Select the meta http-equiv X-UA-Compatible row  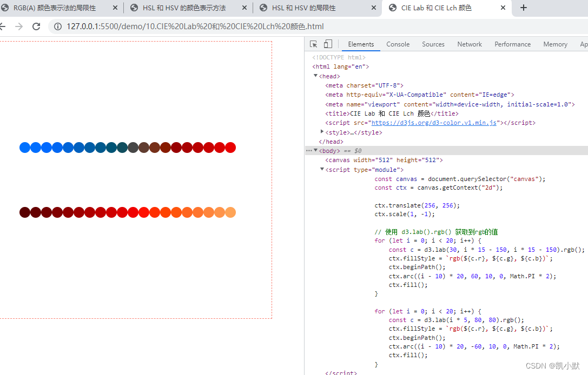tap(420, 95)
